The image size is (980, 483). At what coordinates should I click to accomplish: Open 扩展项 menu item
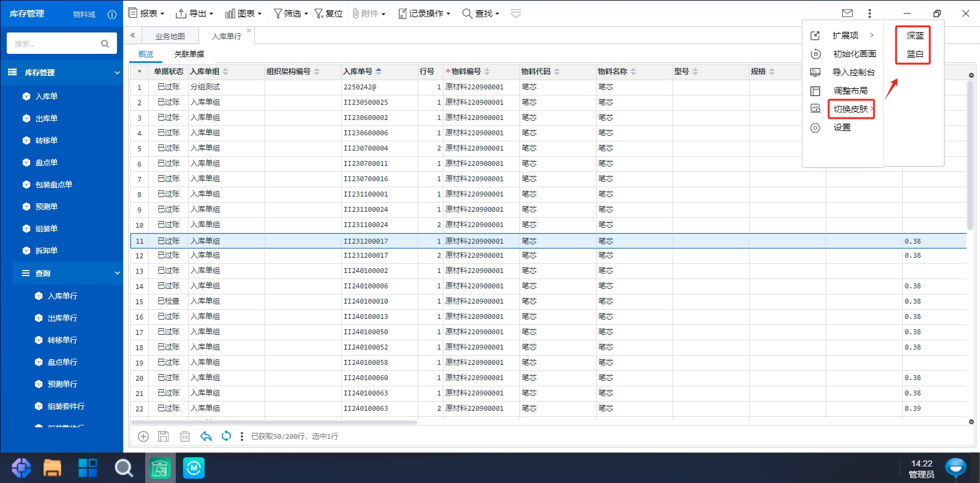pos(843,36)
